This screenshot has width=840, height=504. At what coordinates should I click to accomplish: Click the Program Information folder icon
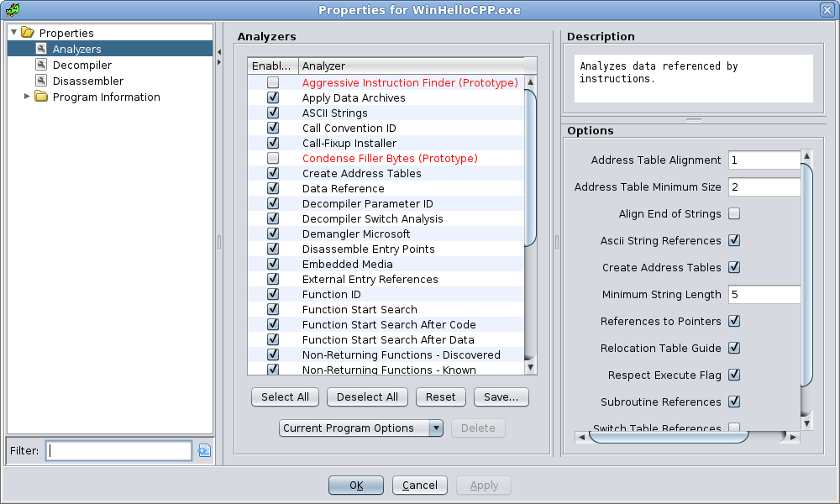(x=41, y=97)
